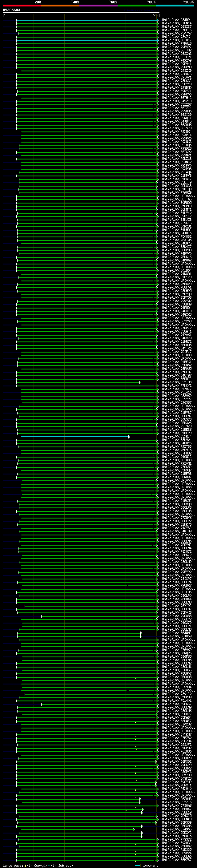Select label UniRef100_B3TLR1
The width and height of the screenshot is (197, 868).
(x=176, y=57)
